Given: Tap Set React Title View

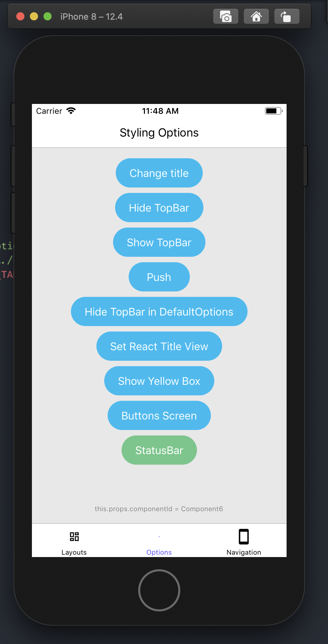Looking at the screenshot, I should [x=159, y=346].
